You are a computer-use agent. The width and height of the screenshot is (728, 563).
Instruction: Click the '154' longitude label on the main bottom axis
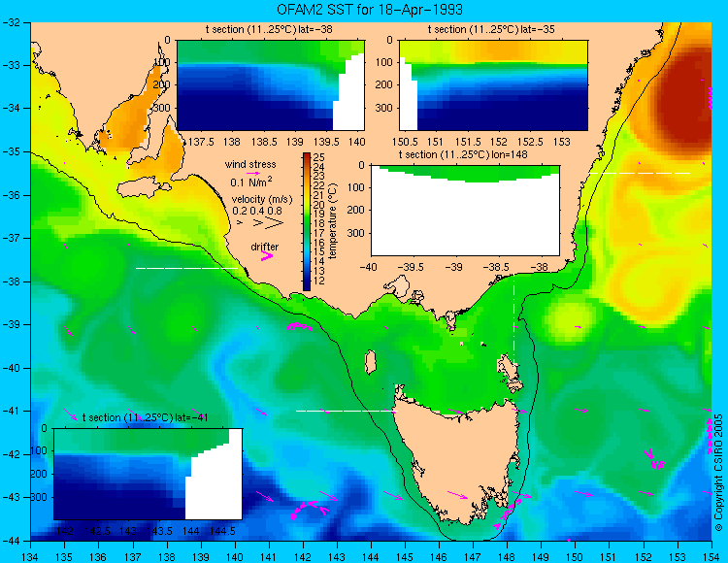[711, 556]
